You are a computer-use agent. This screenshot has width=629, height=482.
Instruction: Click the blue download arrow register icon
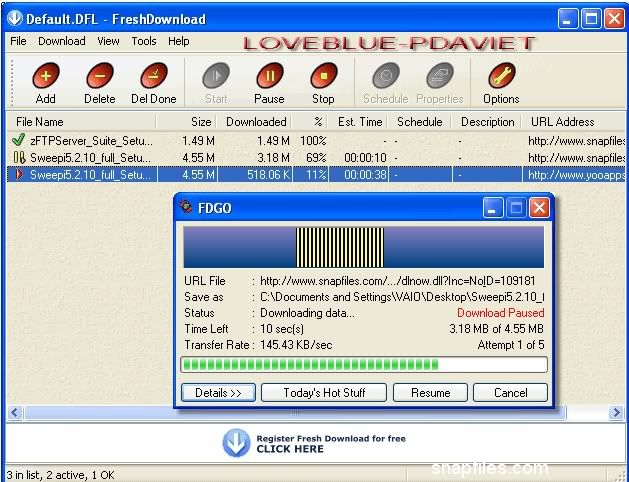tap(237, 443)
